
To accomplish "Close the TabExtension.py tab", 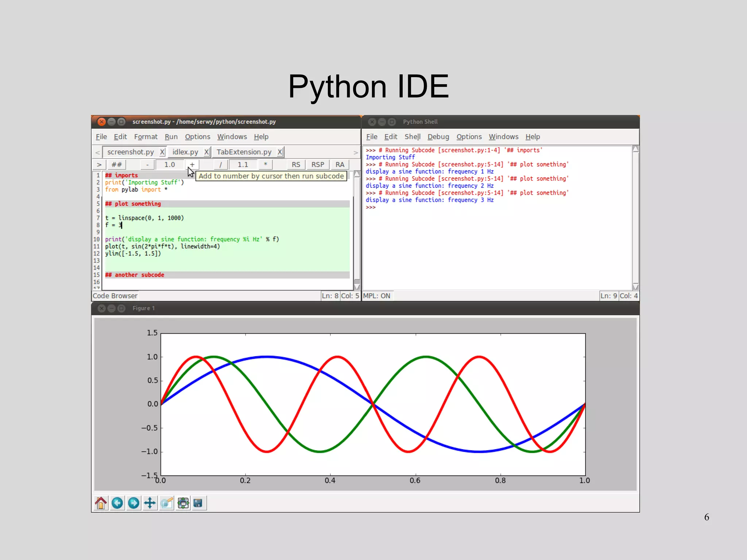I will coord(280,152).
